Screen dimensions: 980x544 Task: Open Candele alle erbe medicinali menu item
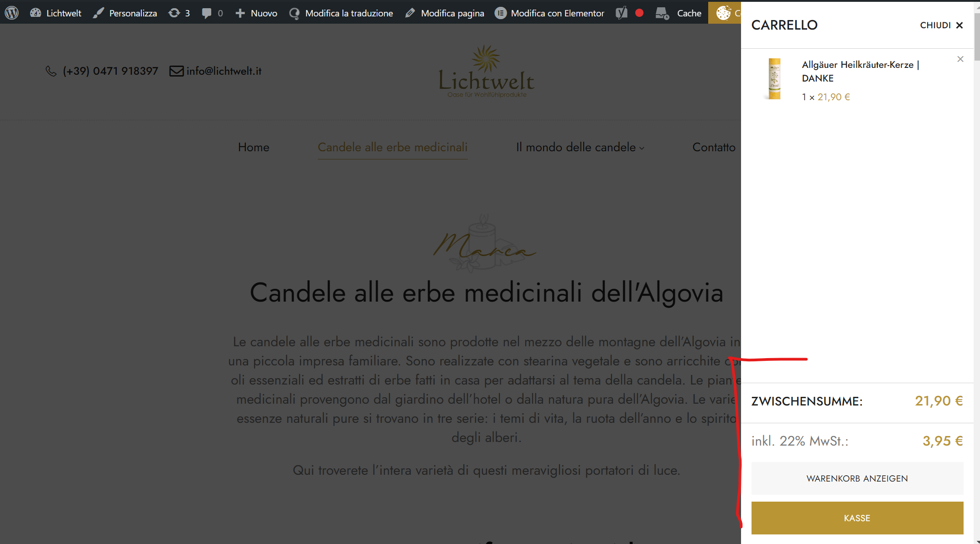393,147
